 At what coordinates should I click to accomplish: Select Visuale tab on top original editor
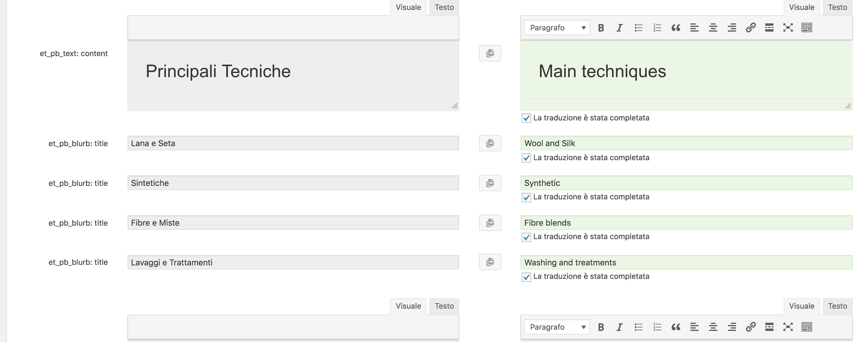tap(408, 7)
